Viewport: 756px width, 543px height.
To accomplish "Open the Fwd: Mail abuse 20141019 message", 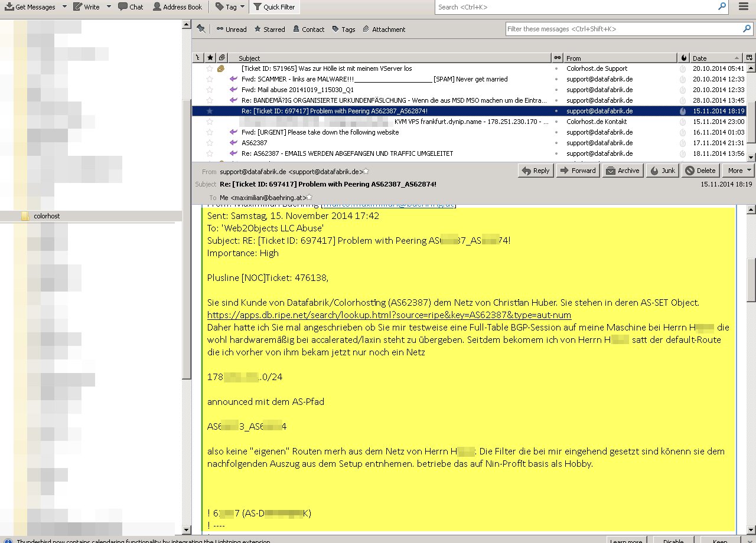I will point(298,90).
